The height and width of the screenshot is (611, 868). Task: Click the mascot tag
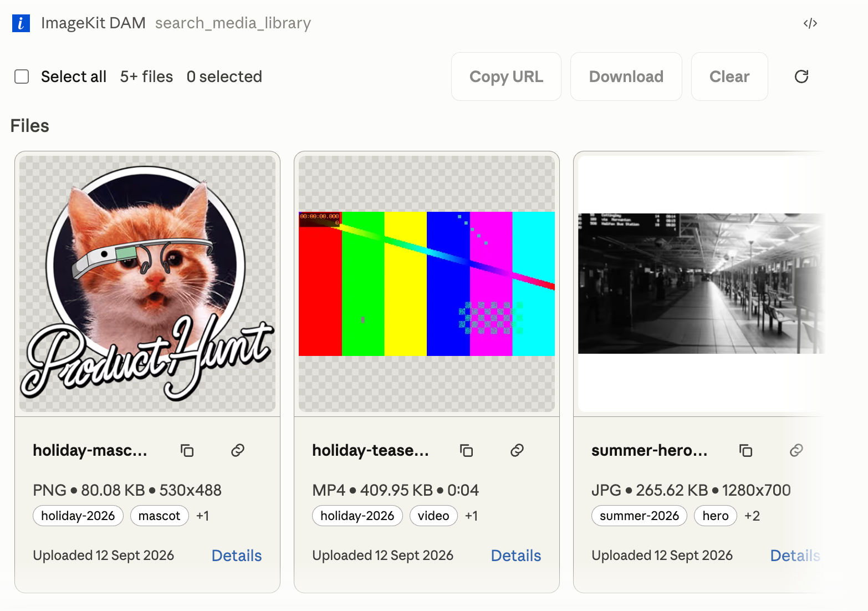tap(160, 516)
